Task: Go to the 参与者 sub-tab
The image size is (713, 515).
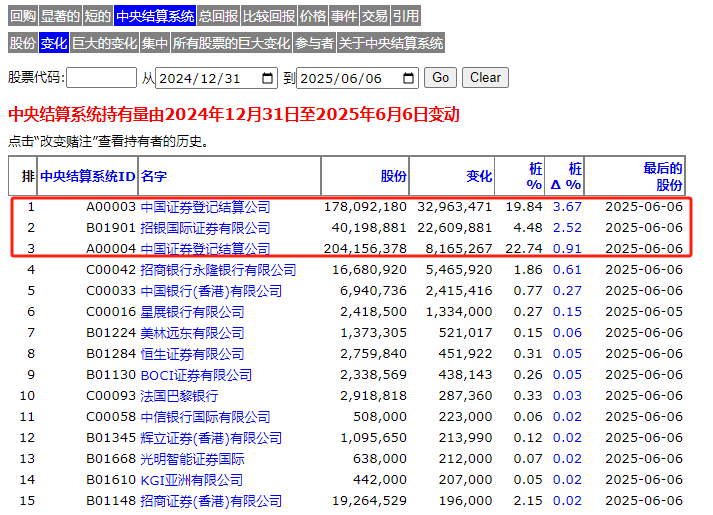Action: (x=314, y=43)
